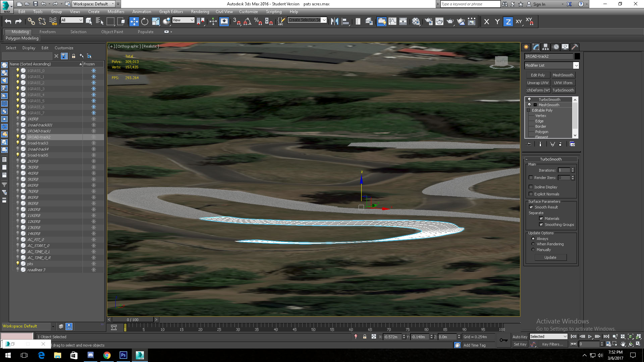Open the Hierarchy command panel tab

coord(546,47)
